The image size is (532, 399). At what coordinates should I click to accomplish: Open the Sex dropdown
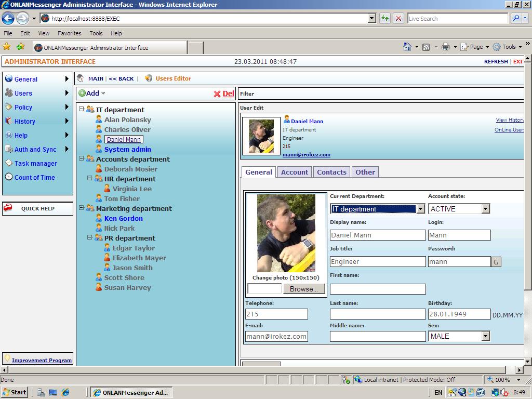[x=485, y=336]
